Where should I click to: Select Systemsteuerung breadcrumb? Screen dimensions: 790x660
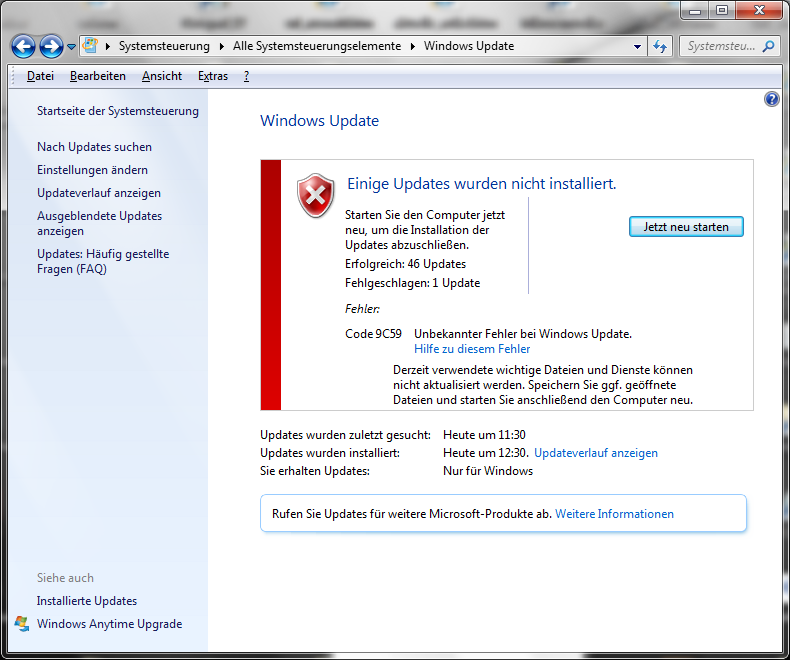click(164, 46)
